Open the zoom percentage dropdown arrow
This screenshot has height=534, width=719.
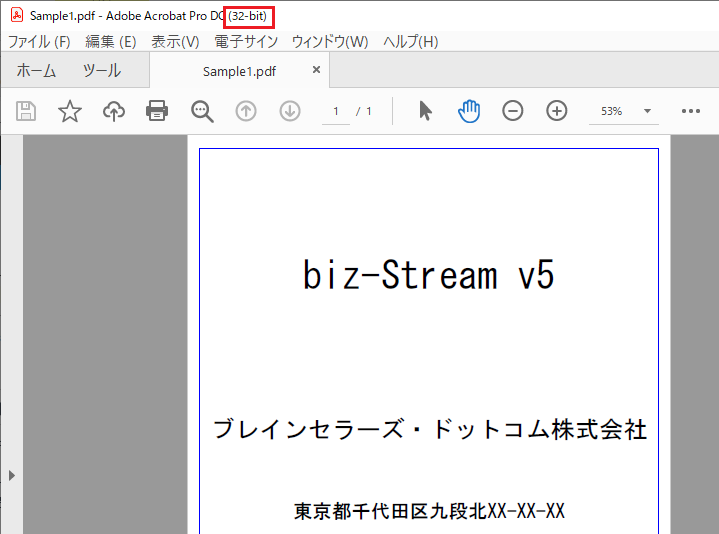[x=647, y=111]
